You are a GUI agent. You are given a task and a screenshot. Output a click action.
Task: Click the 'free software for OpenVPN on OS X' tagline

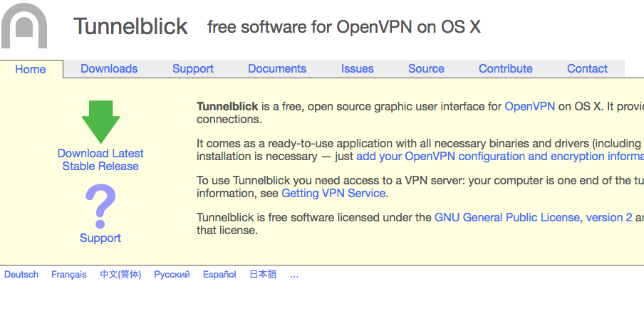(344, 27)
